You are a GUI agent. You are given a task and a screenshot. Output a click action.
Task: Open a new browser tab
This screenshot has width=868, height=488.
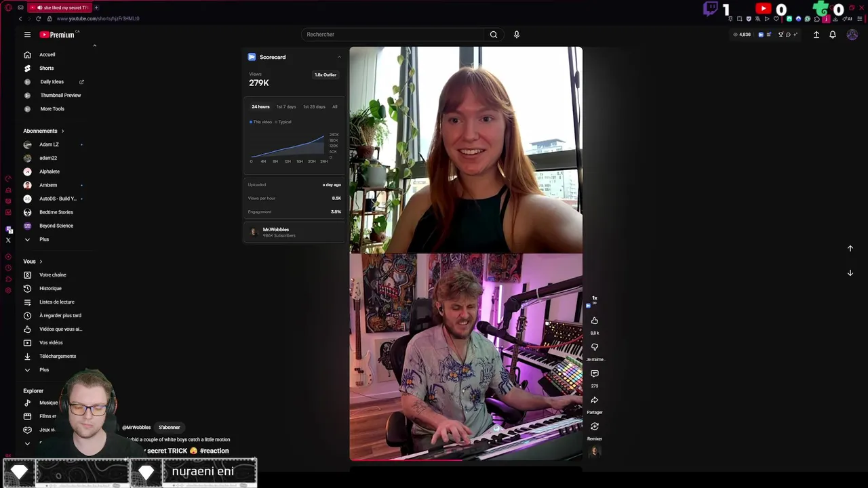coord(96,7)
